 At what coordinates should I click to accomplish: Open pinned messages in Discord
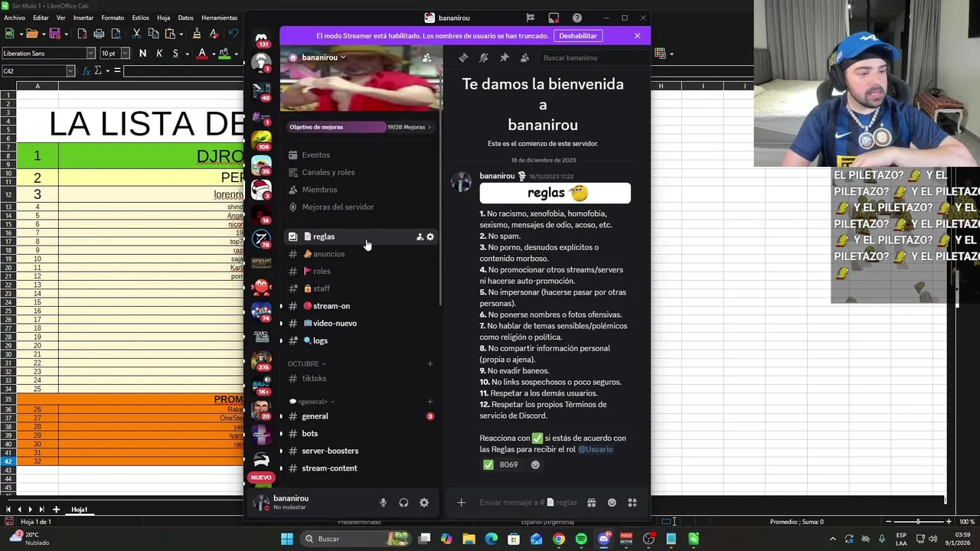505,57
